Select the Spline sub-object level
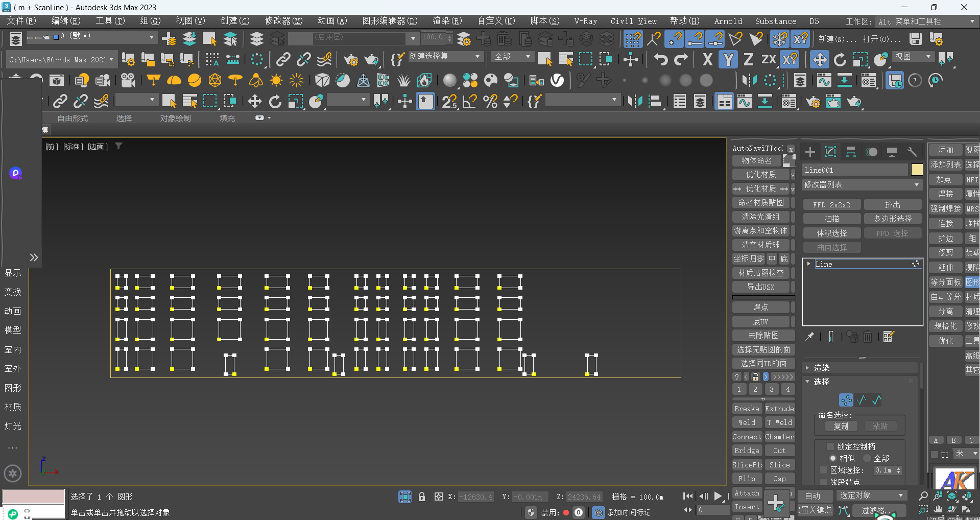This screenshot has width=980, height=520. pos(877,400)
